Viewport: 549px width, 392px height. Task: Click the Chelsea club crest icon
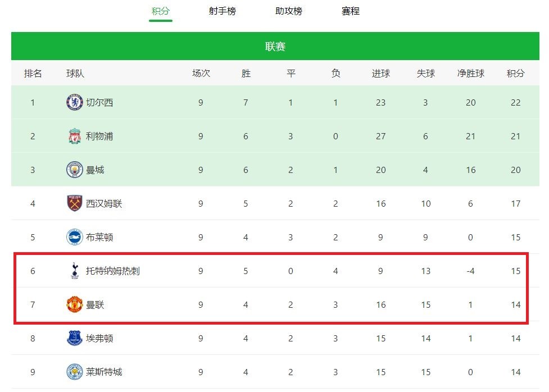click(74, 103)
